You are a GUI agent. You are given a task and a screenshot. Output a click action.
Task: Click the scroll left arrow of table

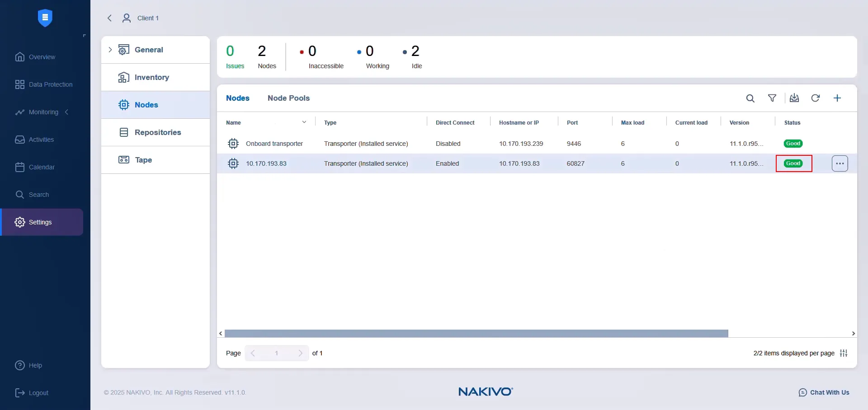point(221,334)
